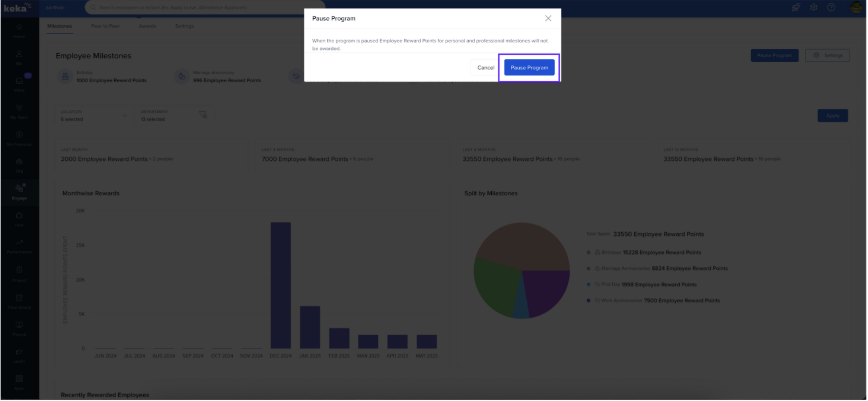Clear filters using the funnel icon
The width and height of the screenshot is (868, 401).
203,115
